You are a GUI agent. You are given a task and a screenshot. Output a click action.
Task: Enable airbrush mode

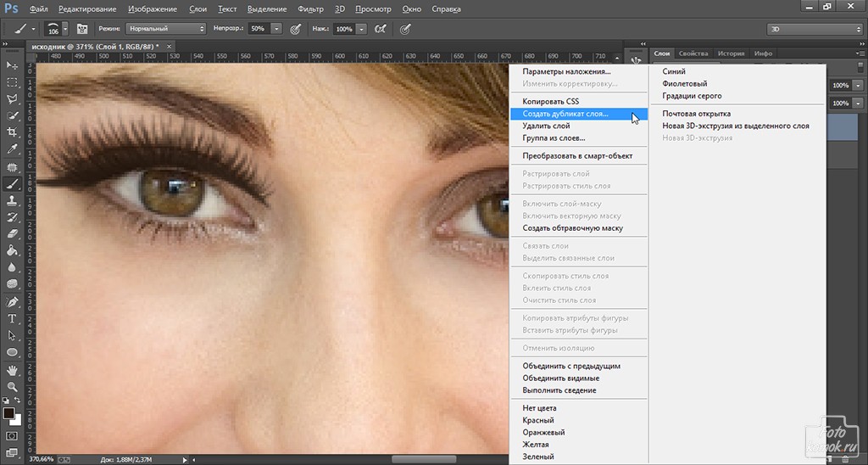pos(381,29)
